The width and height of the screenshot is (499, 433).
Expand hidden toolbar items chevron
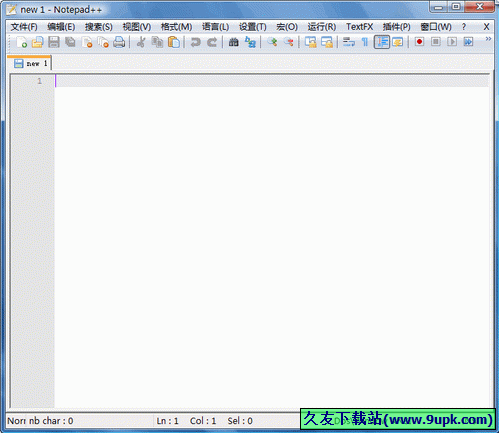coord(488,39)
